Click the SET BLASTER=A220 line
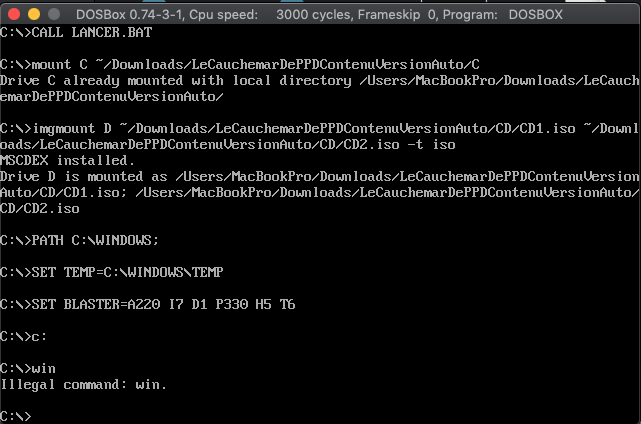Screen dimensions: 641x424 click(x=148, y=304)
